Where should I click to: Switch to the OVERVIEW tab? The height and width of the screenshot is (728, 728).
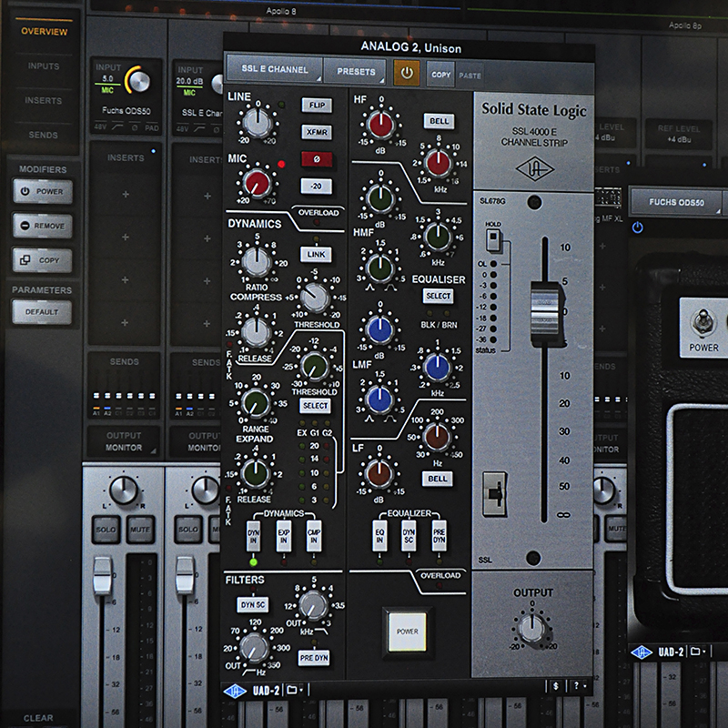[x=44, y=32]
